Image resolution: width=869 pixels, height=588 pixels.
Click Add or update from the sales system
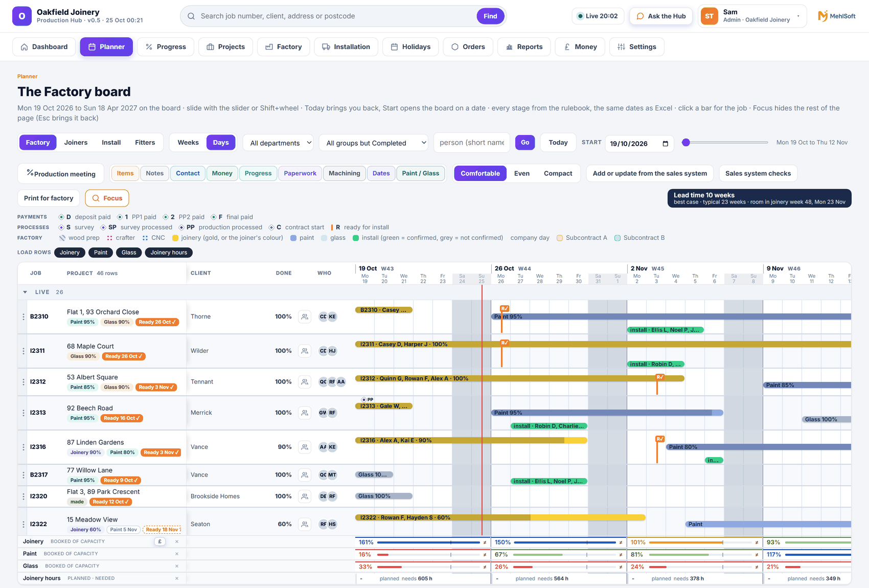click(x=650, y=174)
